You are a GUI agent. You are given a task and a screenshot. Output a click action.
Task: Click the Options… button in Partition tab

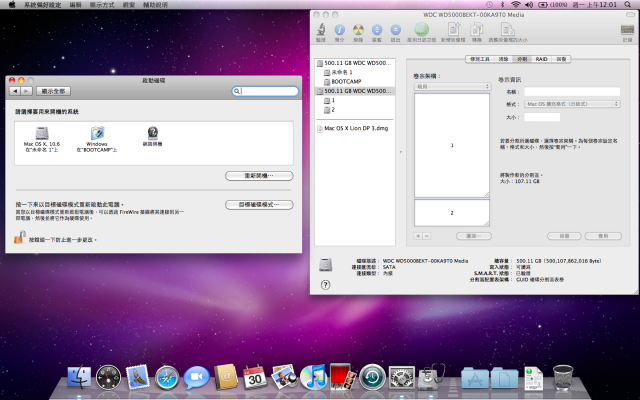click(x=474, y=236)
